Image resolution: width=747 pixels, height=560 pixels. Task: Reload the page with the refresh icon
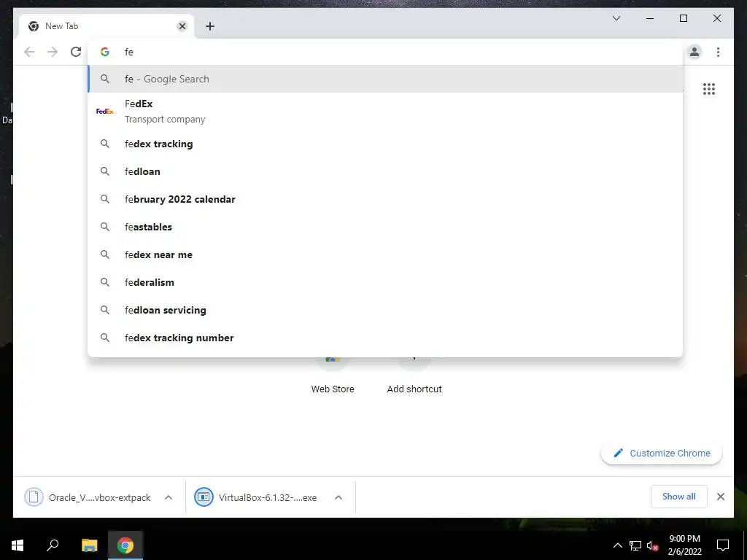[x=76, y=52]
